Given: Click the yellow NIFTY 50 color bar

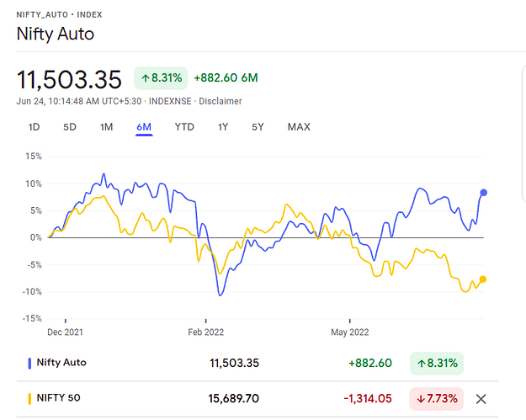Looking at the screenshot, I should click(x=29, y=399).
